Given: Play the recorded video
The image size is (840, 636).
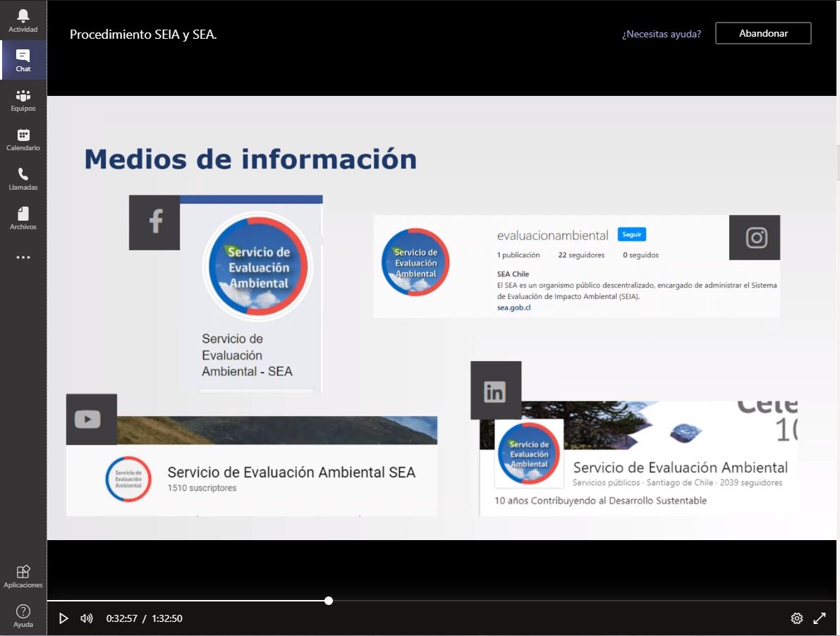Looking at the screenshot, I should point(63,618).
